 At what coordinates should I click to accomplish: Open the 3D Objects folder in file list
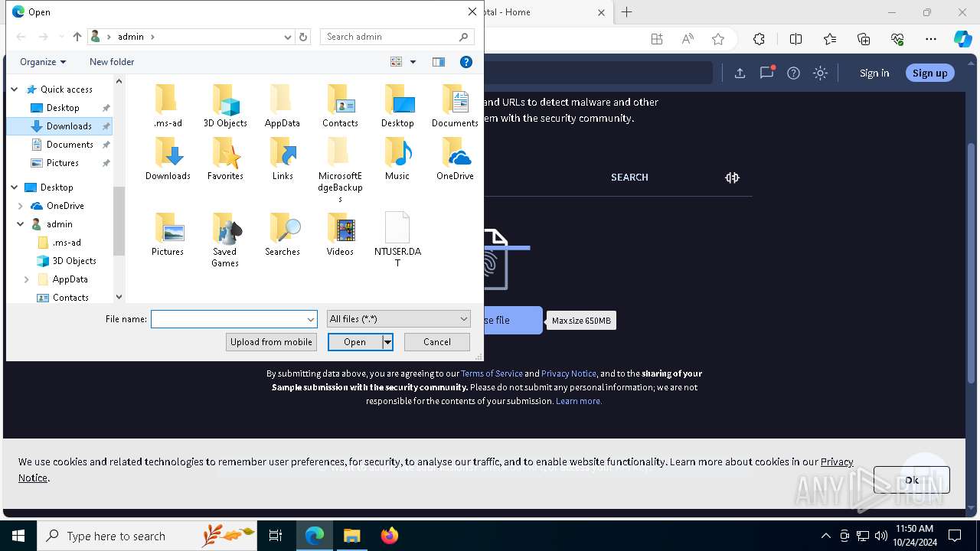[225, 106]
